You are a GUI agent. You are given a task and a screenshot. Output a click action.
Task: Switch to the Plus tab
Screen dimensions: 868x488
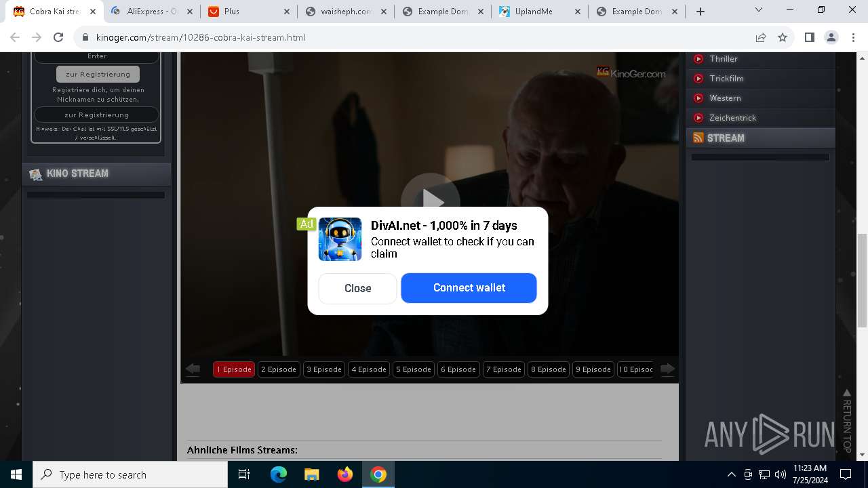coord(249,12)
